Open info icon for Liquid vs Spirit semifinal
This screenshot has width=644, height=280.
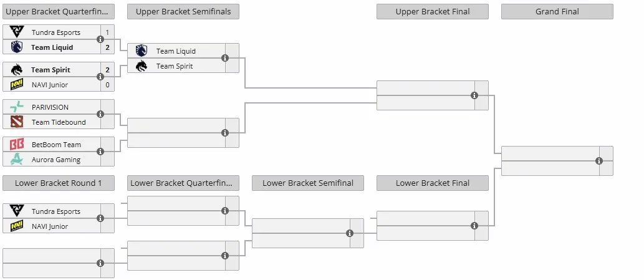(x=225, y=58)
